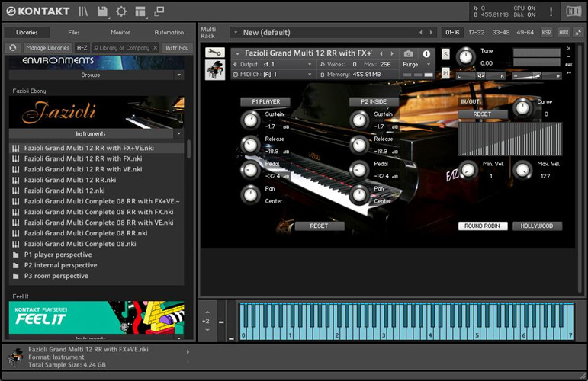Click the Tune knob
588x381 pixels.
pyautogui.click(x=465, y=57)
